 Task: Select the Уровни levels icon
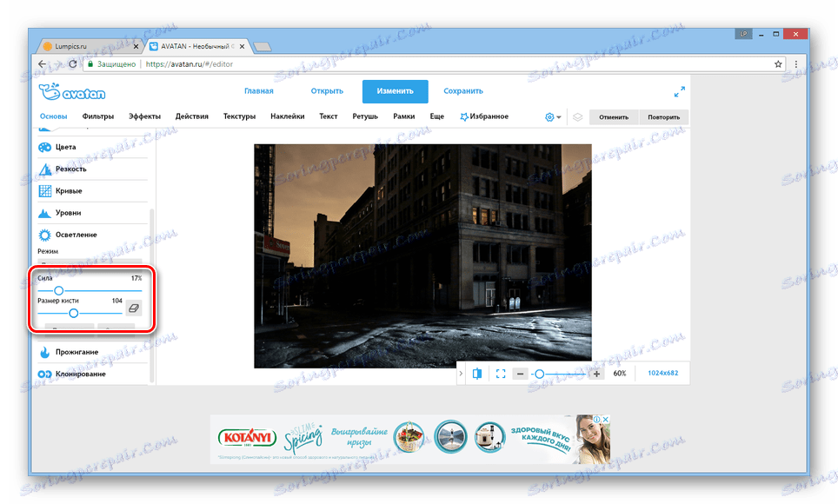[45, 213]
